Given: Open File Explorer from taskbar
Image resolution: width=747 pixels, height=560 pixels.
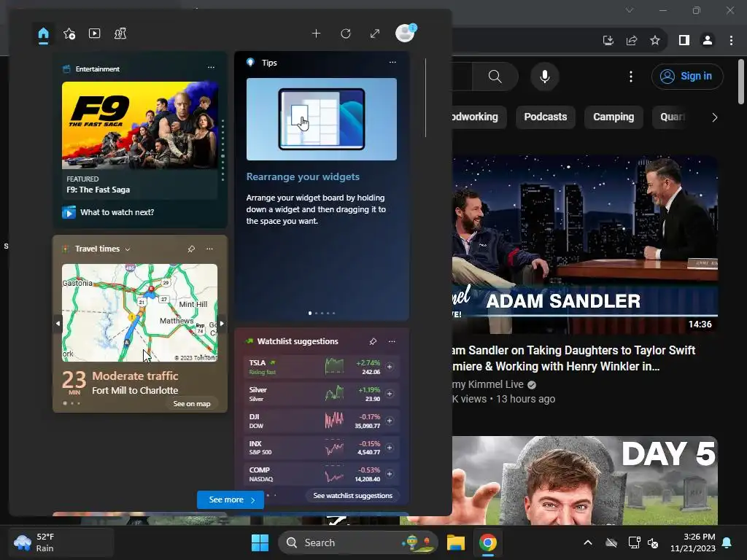Looking at the screenshot, I should tap(455, 542).
